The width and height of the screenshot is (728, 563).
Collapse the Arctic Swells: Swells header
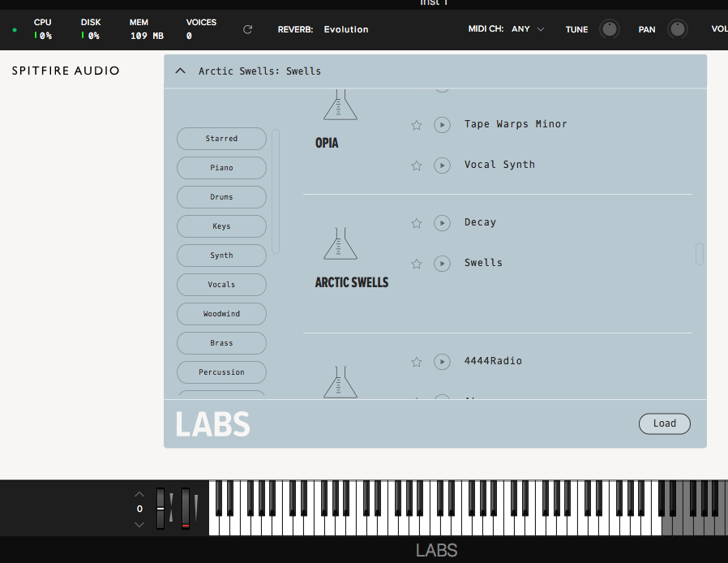pyautogui.click(x=180, y=71)
